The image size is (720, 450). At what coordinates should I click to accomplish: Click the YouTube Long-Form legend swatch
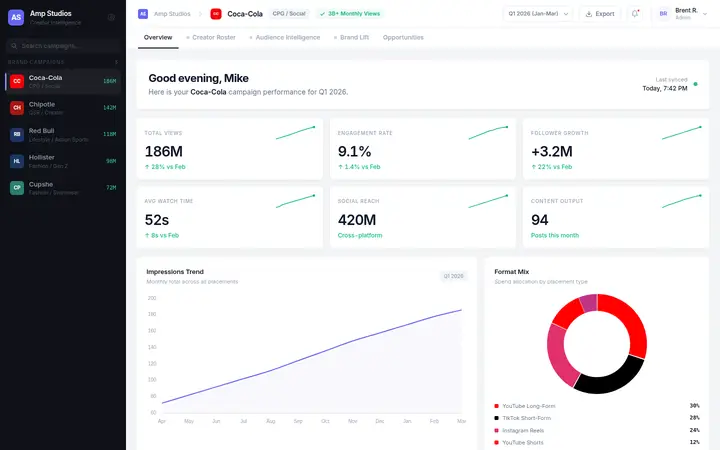pyautogui.click(x=496, y=406)
